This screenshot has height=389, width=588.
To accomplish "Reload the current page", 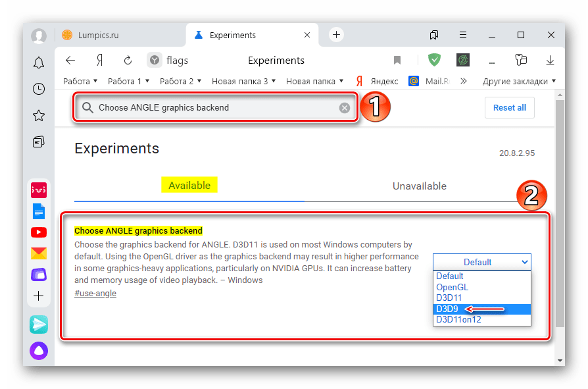I will click(x=128, y=61).
